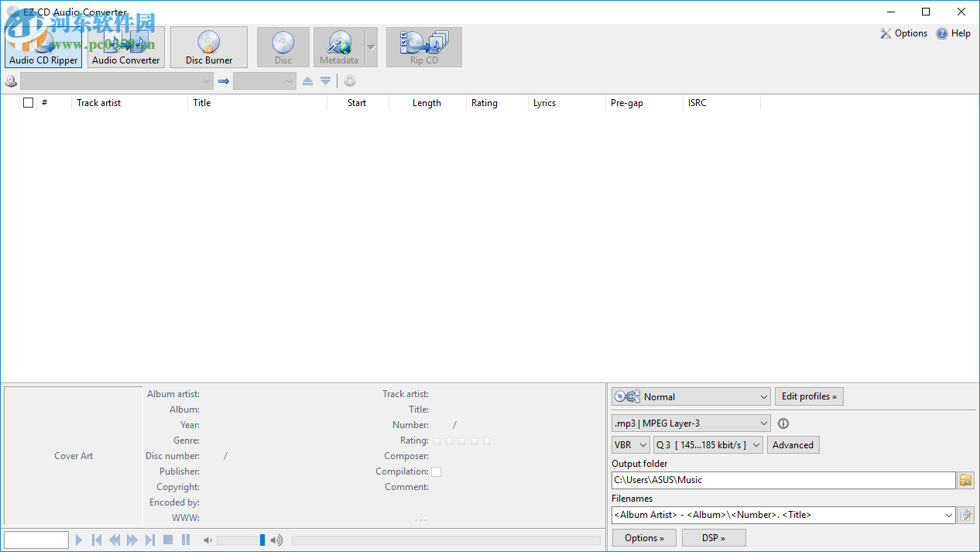The image size is (980, 552).
Task: Open the filename template editor icon
Action: [965, 515]
